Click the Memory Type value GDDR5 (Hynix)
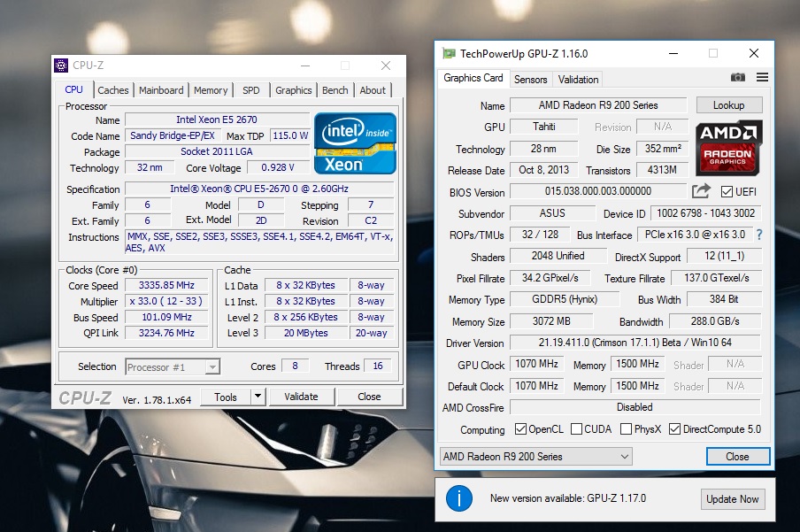 [565, 299]
